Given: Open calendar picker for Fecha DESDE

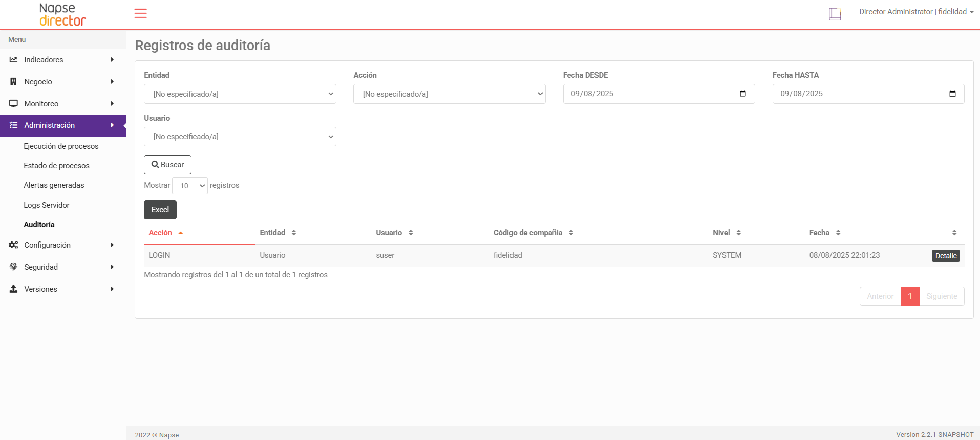Looking at the screenshot, I should click(743, 94).
